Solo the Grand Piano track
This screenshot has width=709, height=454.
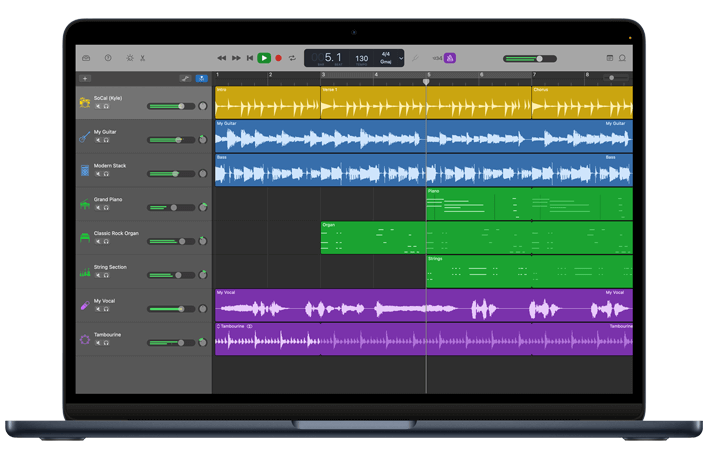pos(106,208)
